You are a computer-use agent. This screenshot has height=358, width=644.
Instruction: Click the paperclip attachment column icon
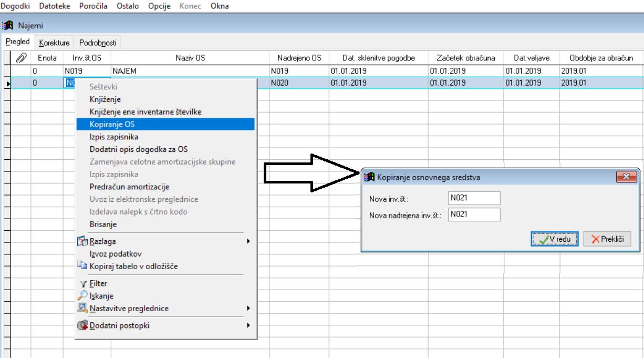[21, 58]
